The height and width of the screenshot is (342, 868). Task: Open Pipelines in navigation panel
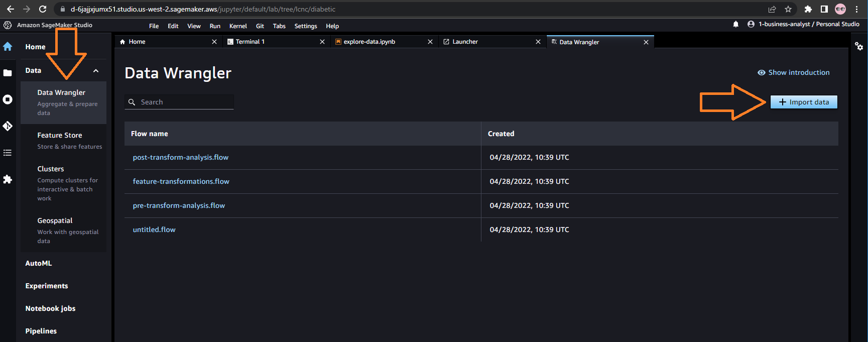click(41, 331)
